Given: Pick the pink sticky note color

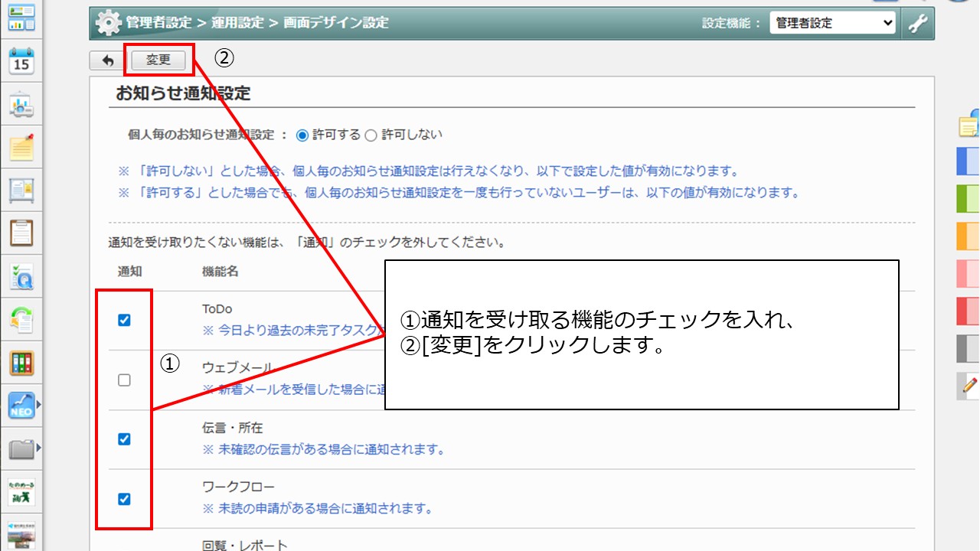Looking at the screenshot, I should (x=969, y=273).
